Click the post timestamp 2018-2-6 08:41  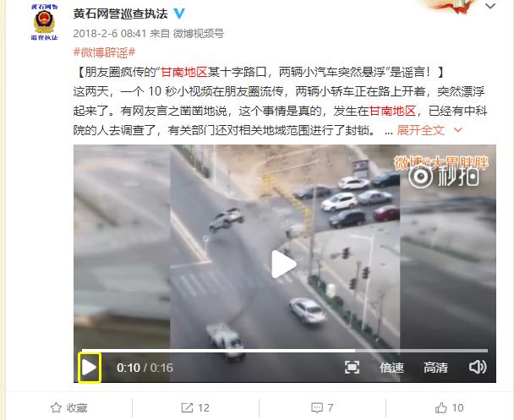pyautogui.click(x=110, y=34)
